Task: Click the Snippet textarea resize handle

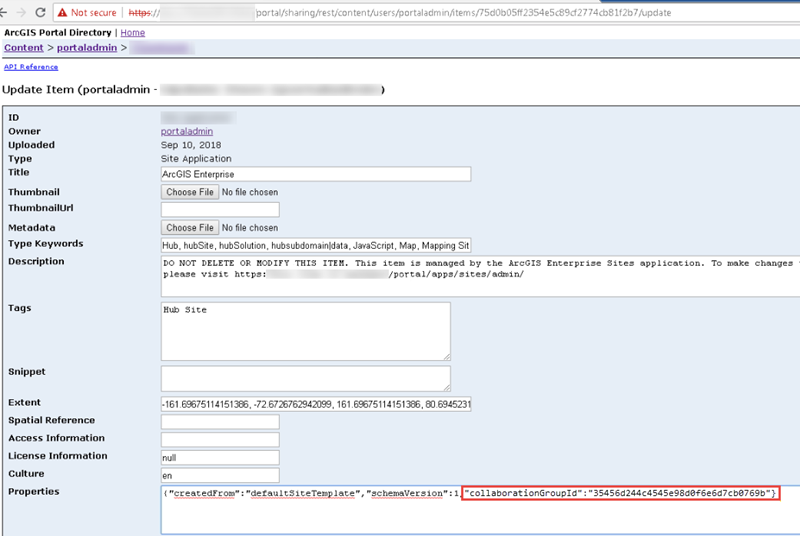Action: (447, 388)
